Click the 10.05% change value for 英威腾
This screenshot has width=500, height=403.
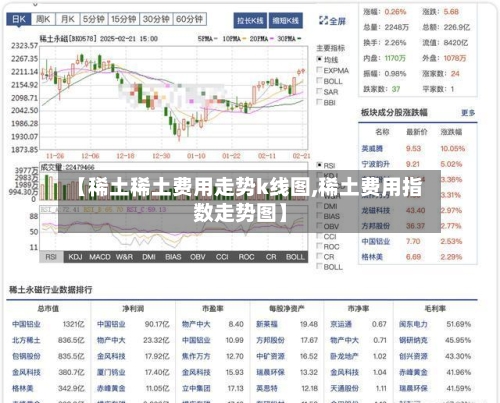point(453,149)
